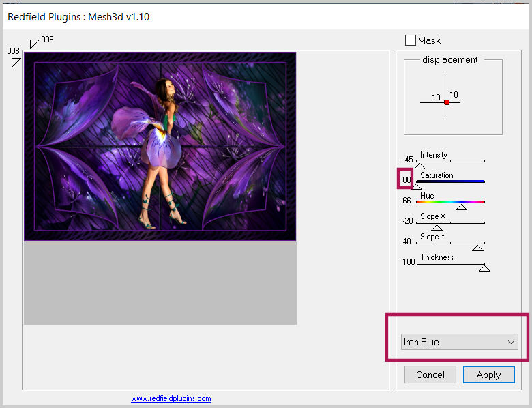The width and height of the screenshot is (532, 408).
Task: Click the Slope X slider handle
Action: [x=437, y=227]
